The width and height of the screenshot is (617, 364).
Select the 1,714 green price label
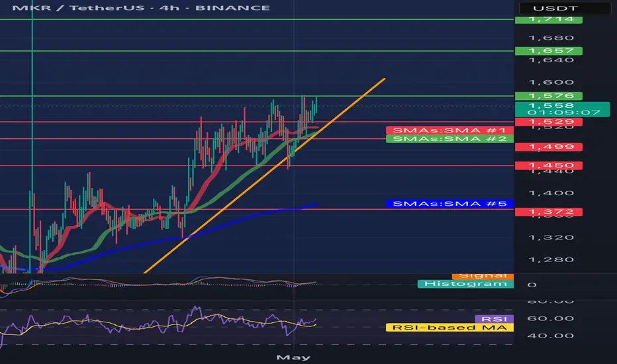[549, 19]
